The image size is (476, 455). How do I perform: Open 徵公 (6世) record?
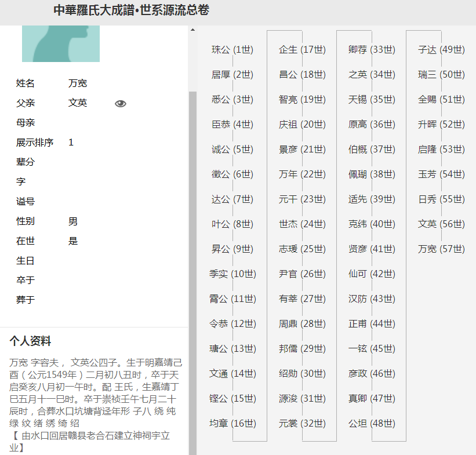coord(232,174)
